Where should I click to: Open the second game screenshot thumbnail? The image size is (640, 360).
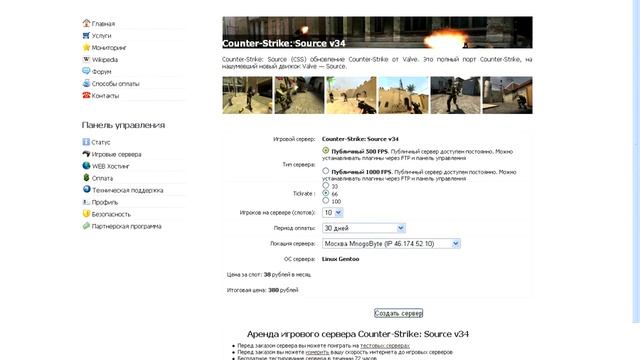click(299, 95)
